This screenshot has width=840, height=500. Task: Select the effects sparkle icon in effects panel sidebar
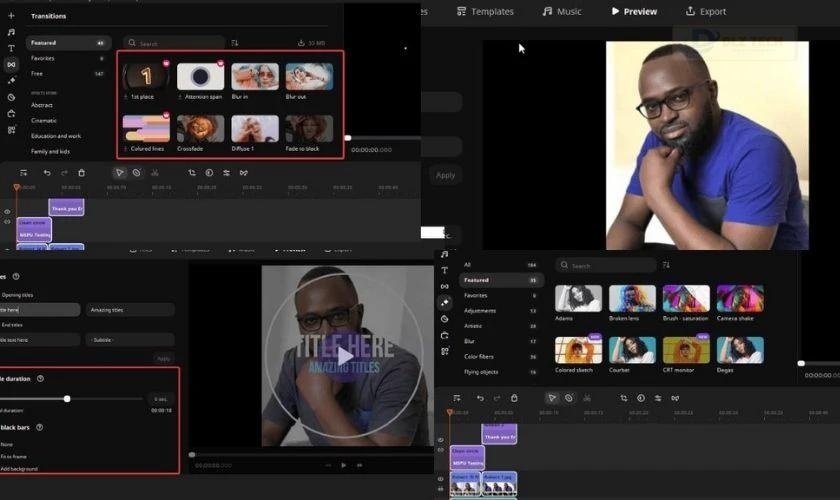[445, 303]
